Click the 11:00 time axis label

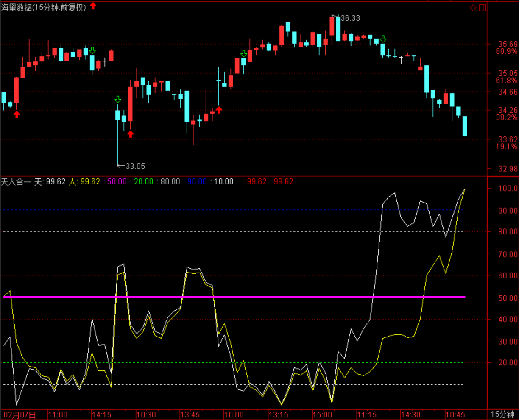click(x=58, y=414)
